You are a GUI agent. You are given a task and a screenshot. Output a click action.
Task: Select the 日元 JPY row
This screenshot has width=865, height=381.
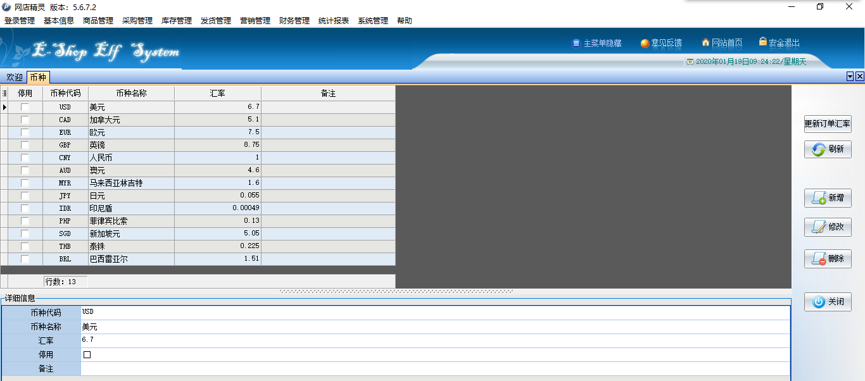198,196
